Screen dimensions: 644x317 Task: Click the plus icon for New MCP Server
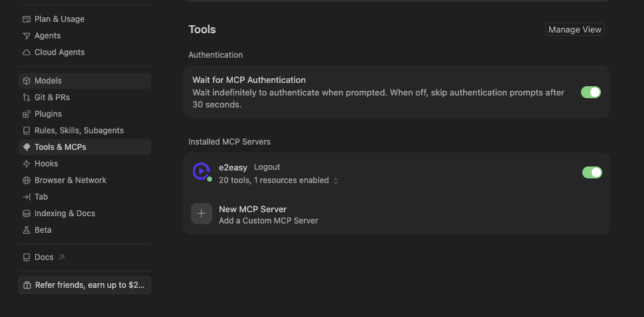(201, 214)
